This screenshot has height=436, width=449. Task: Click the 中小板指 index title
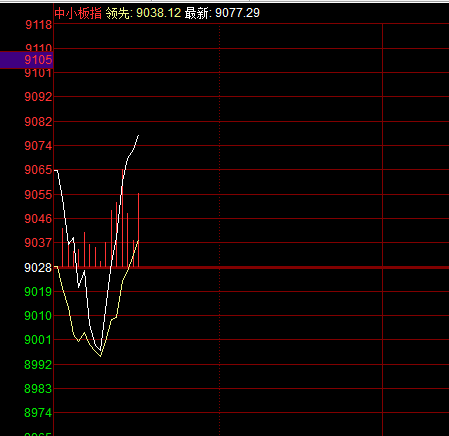pos(78,13)
